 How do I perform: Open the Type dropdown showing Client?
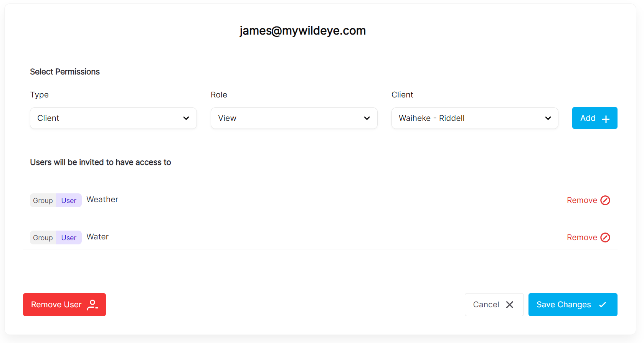click(113, 118)
